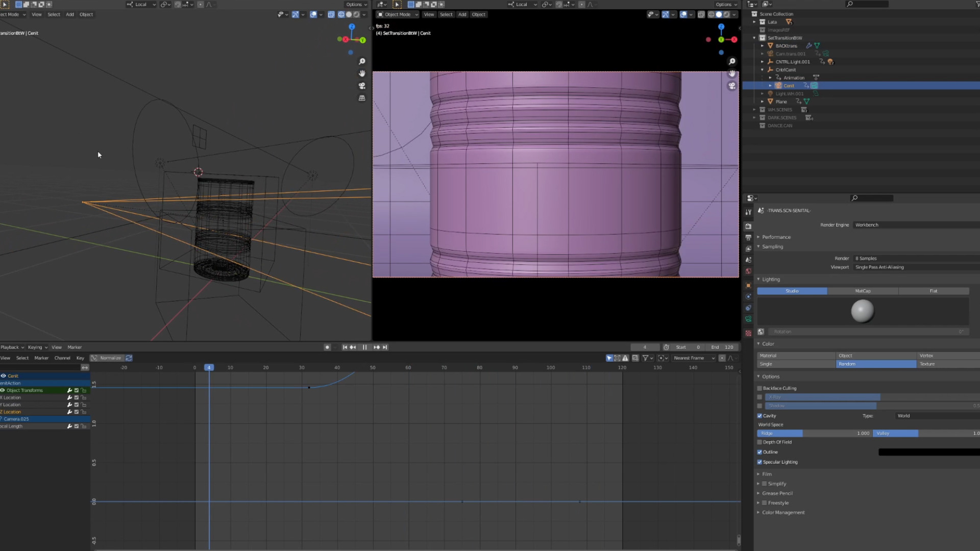Toggle camera view icon in left viewport
The image size is (980, 551).
[x=362, y=86]
